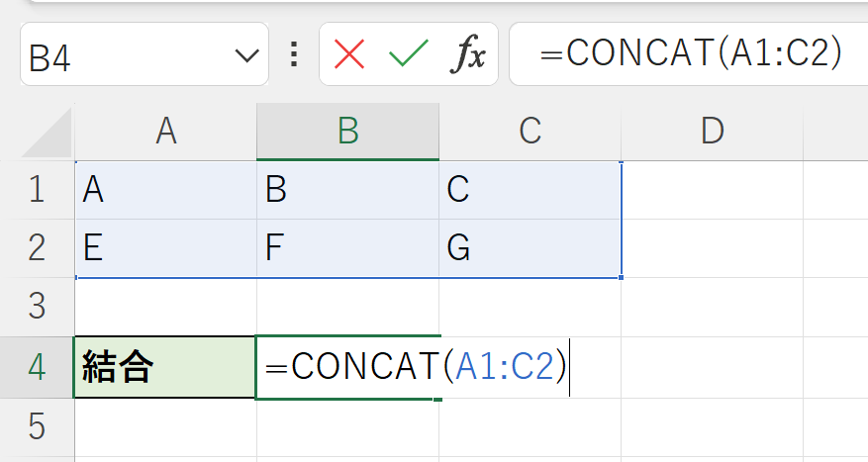The width and height of the screenshot is (868, 462).
Task: Click cell C2 containing letter G
Action: [530, 248]
